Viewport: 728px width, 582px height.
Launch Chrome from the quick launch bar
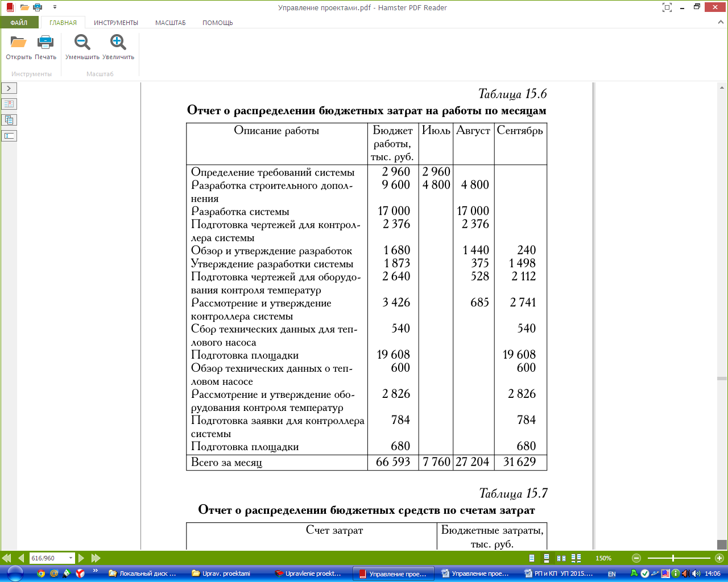(x=41, y=573)
